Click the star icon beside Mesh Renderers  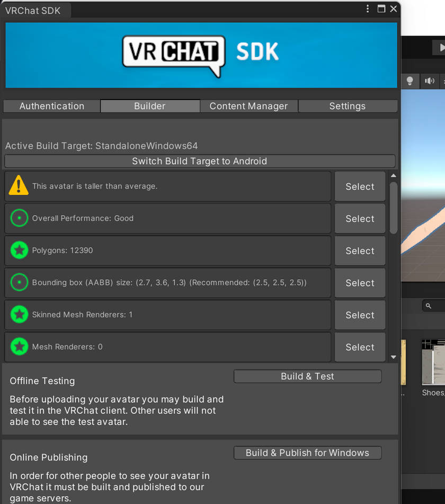tap(19, 347)
